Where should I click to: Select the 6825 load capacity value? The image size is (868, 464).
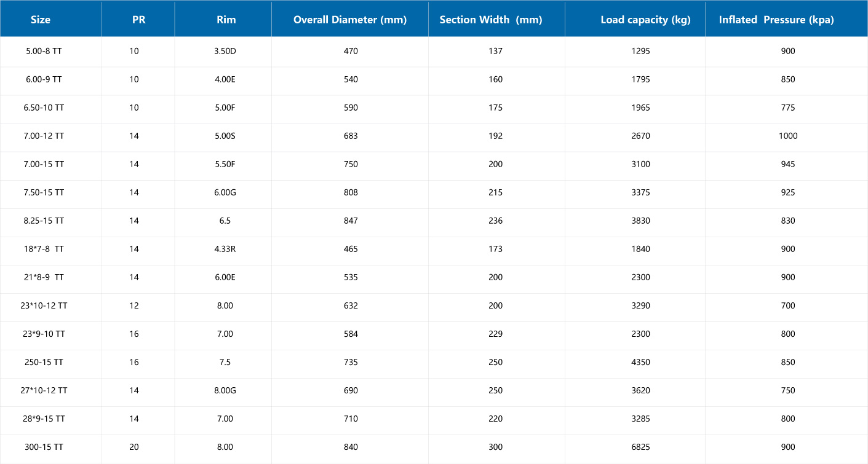(640, 447)
